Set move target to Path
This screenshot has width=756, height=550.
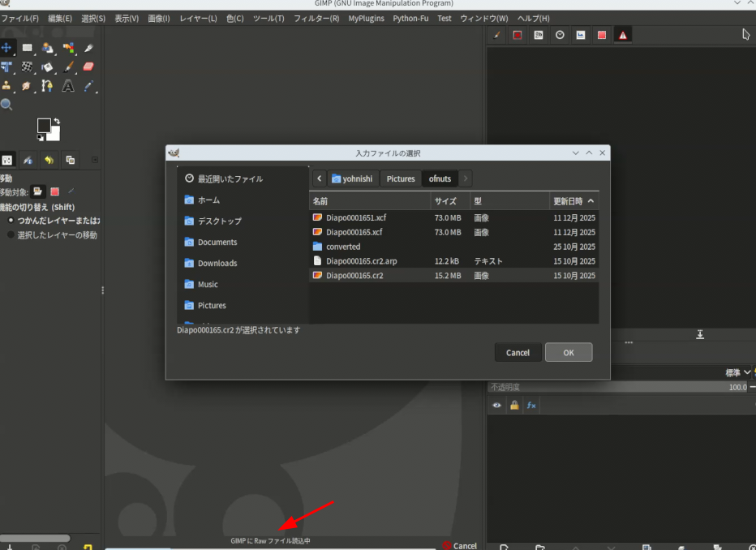71,191
